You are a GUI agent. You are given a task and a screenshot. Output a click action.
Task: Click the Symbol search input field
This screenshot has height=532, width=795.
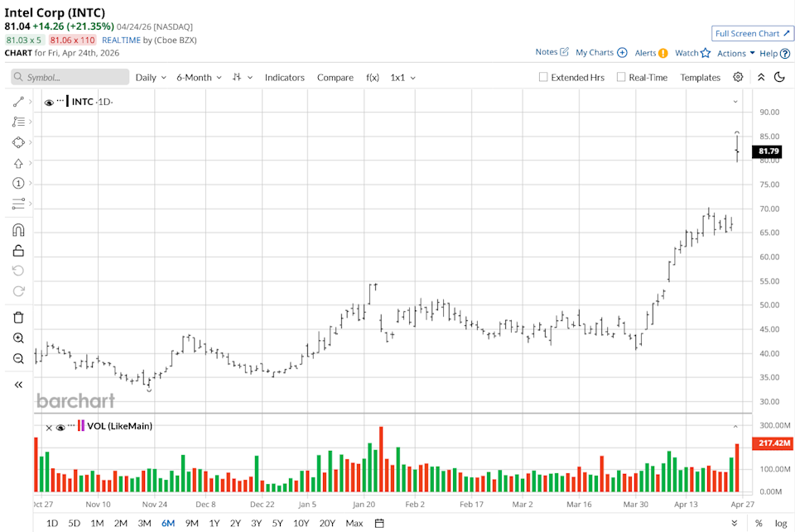tap(70, 77)
